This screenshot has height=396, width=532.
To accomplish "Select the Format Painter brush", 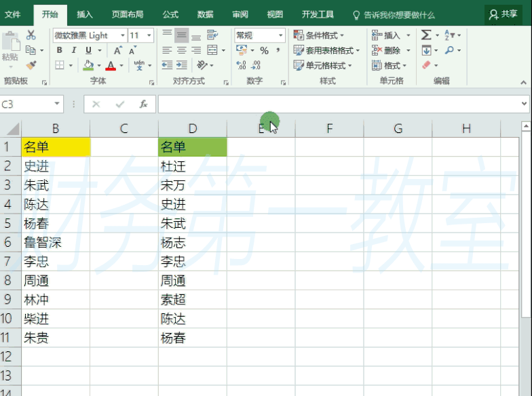I will [31, 65].
